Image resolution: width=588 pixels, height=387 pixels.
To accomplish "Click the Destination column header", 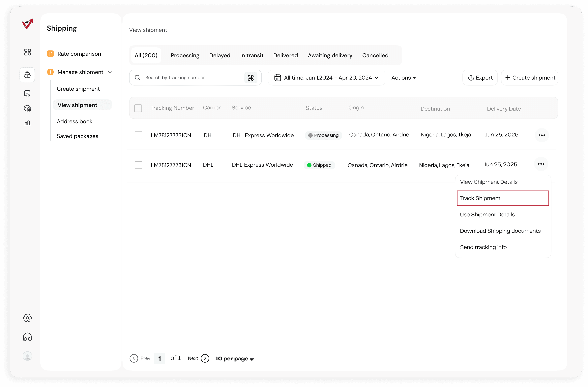I will pyautogui.click(x=435, y=109).
